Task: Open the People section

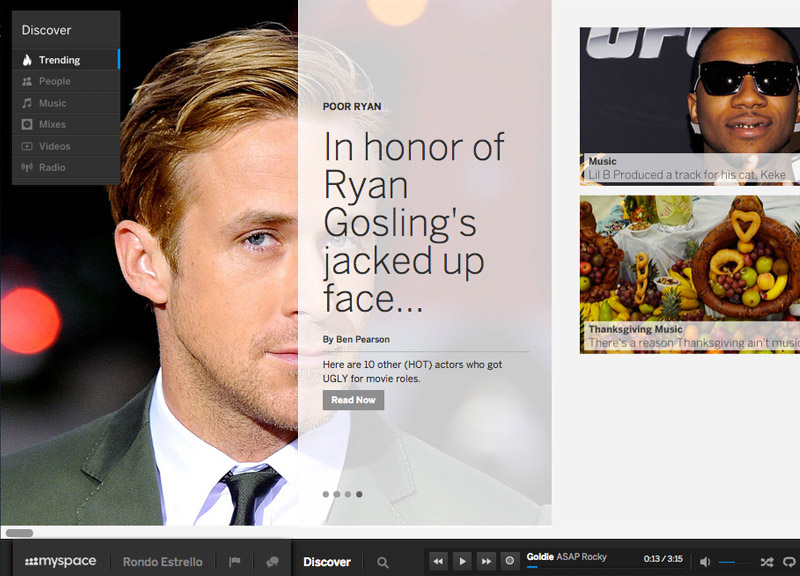Action: click(x=66, y=81)
